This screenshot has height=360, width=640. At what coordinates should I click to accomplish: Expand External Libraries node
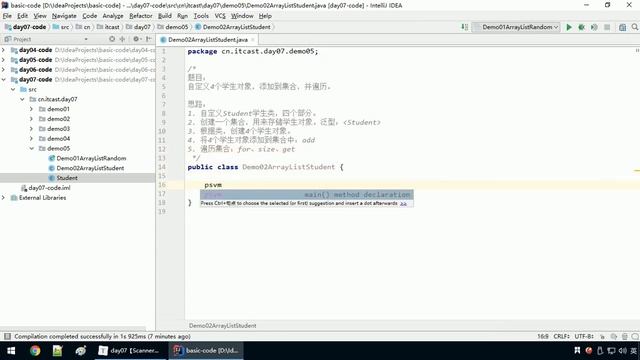[4, 198]
